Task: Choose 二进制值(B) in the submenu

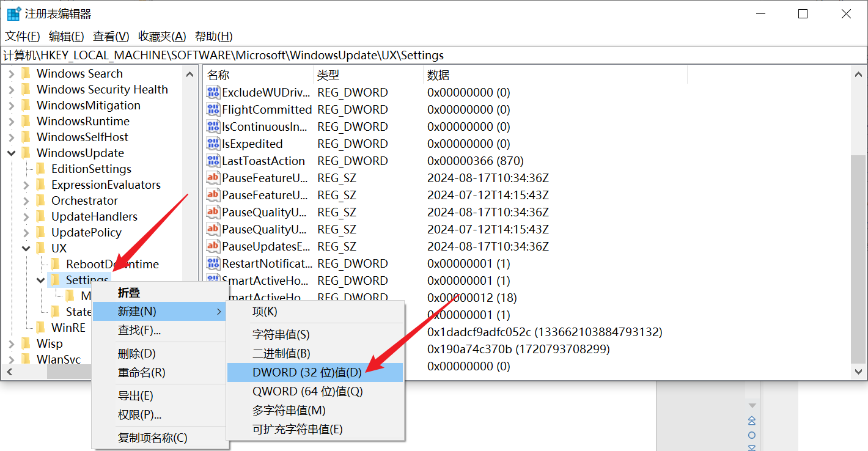Action: coord(315,353)
